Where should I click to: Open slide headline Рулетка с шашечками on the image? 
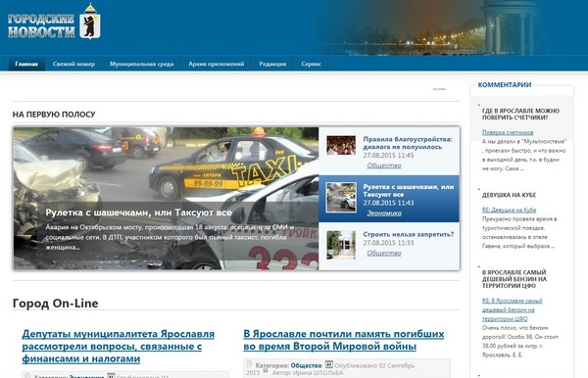[x=139, y=213]
